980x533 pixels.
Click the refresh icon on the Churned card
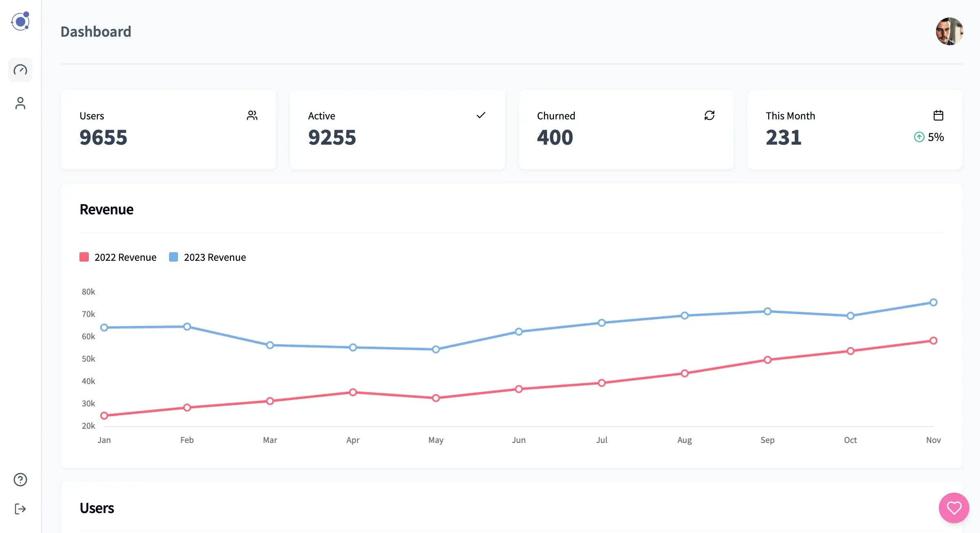click(710, 115)
